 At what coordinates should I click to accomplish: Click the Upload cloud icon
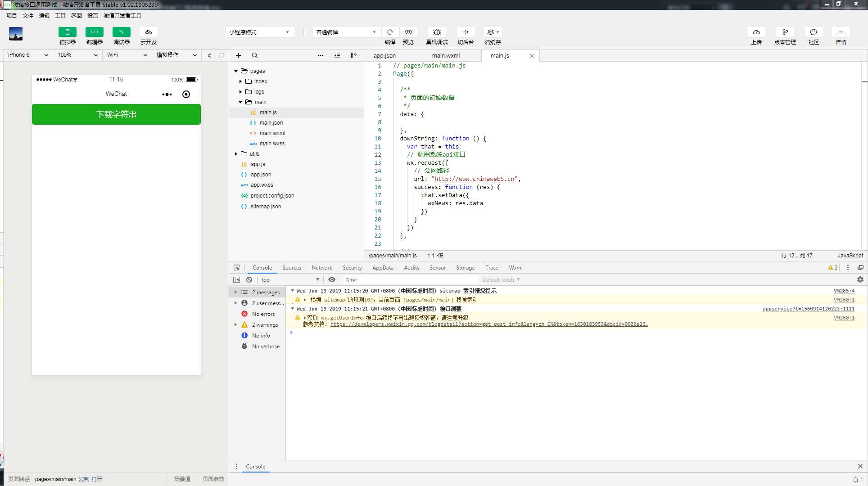pos(756,32)
